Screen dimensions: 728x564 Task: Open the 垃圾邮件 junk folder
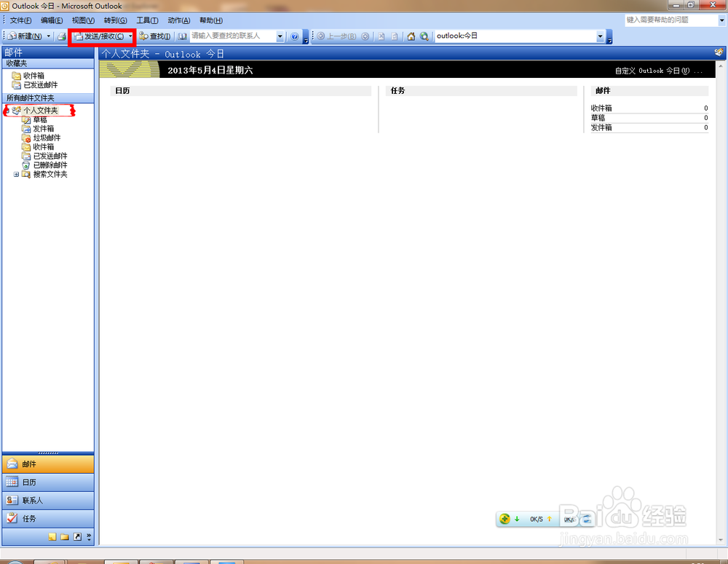[x=47, y=138]
